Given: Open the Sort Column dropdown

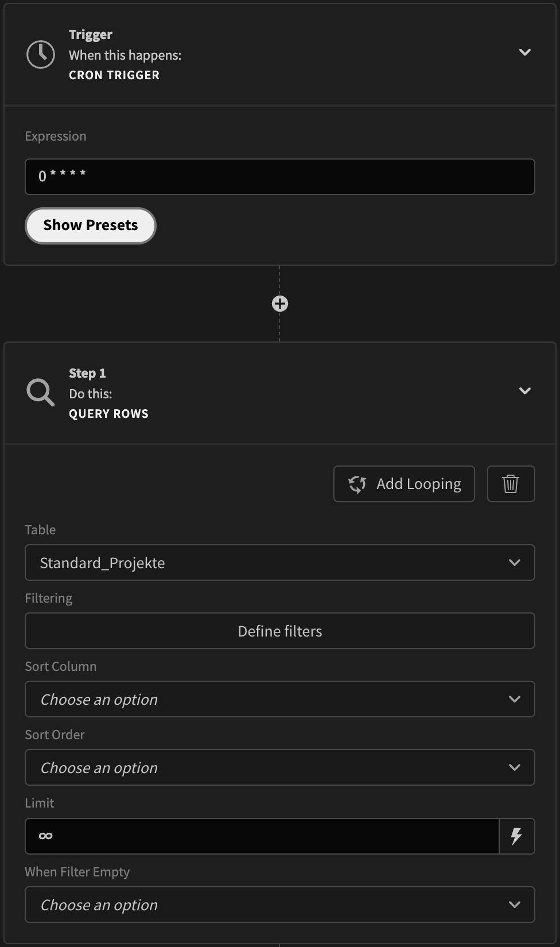Looking at the screenshot, I should coord(279,699).
